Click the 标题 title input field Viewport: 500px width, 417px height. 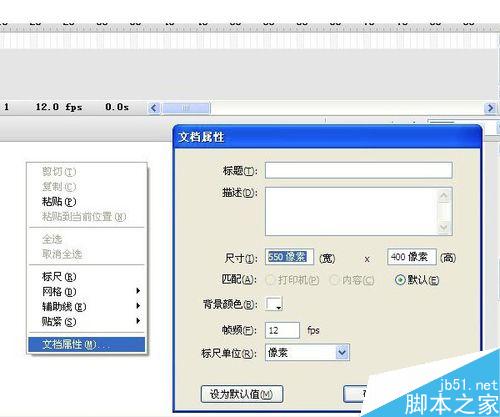(x=359, y=170)
